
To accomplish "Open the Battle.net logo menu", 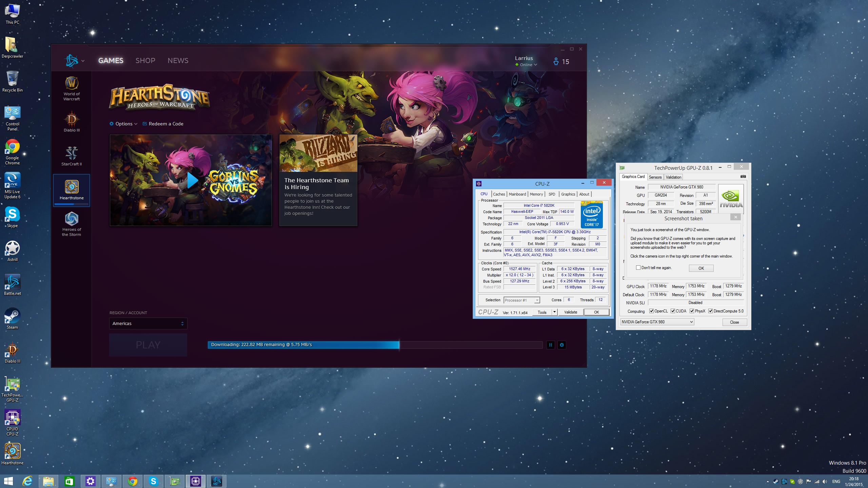I will [x=75, y=61].
